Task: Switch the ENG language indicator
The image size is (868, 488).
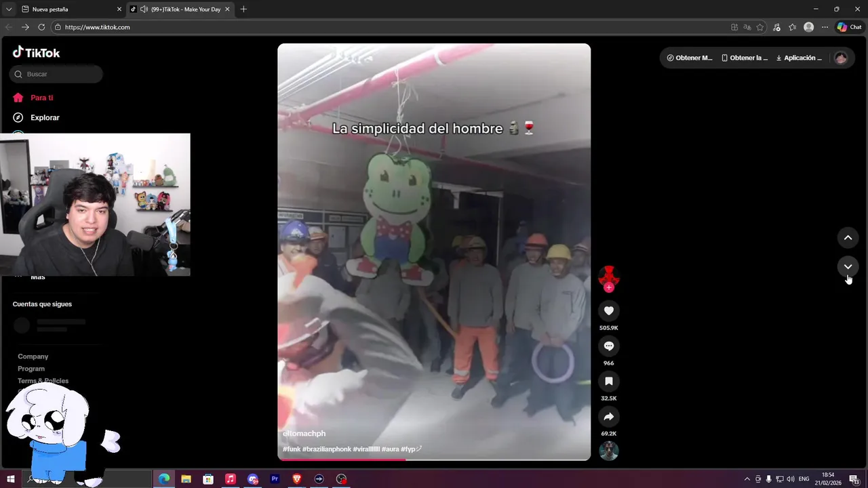Action: pos(804,479)
